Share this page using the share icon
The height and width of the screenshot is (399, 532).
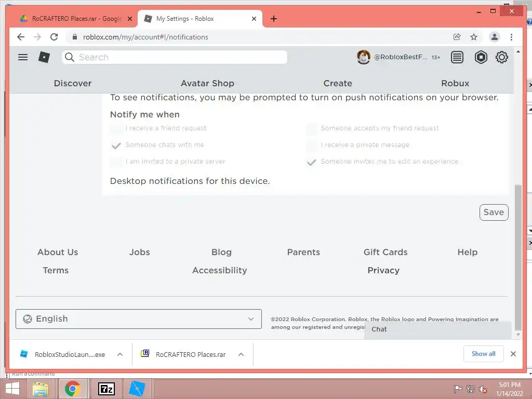pos(457,37)
